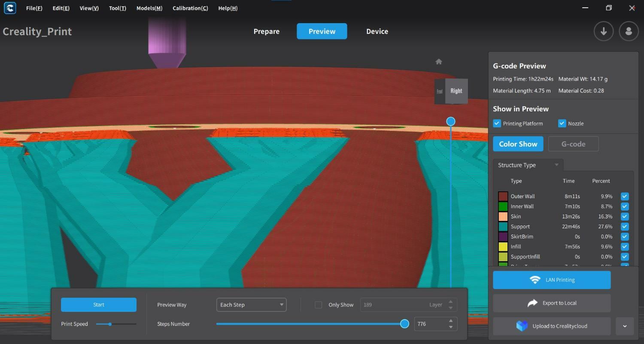Click Upload to Crealitycloud button
The image size is (644, 344).
[552, 326]
